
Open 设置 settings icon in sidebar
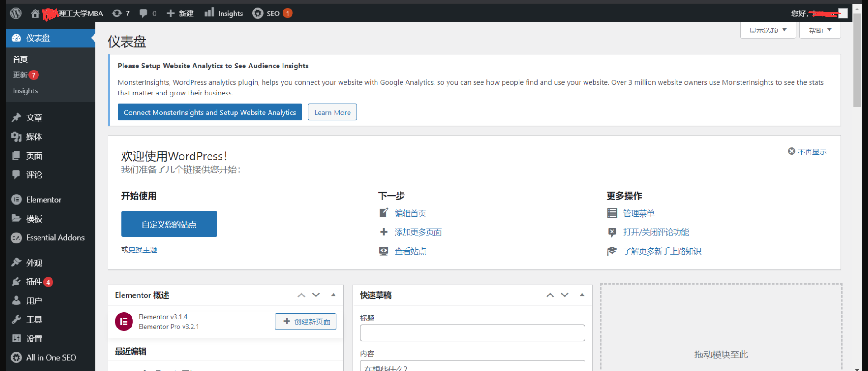click(x=16, y=338)
